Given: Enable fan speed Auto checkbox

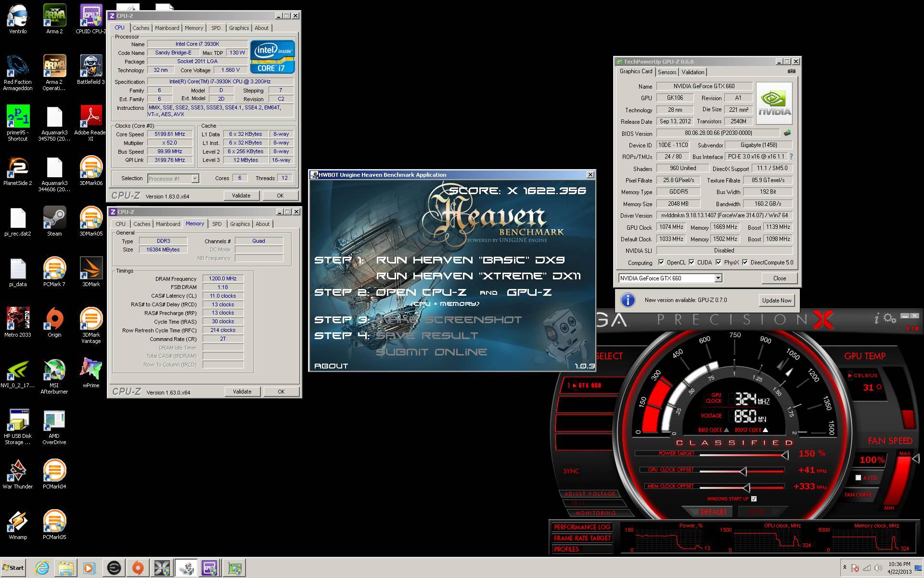Looking at the screenshot, I should [858, 477].
